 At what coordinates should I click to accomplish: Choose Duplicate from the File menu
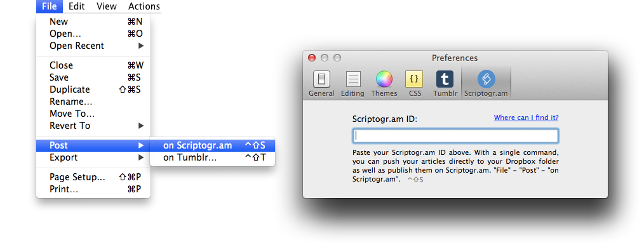(x=93, y=89)
